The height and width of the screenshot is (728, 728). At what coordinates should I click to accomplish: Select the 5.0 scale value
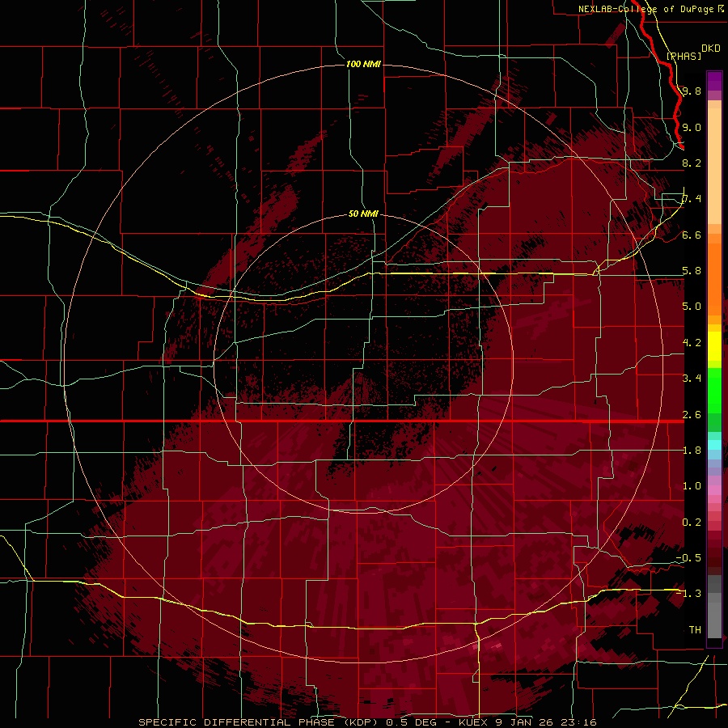[x=692, y=307]
